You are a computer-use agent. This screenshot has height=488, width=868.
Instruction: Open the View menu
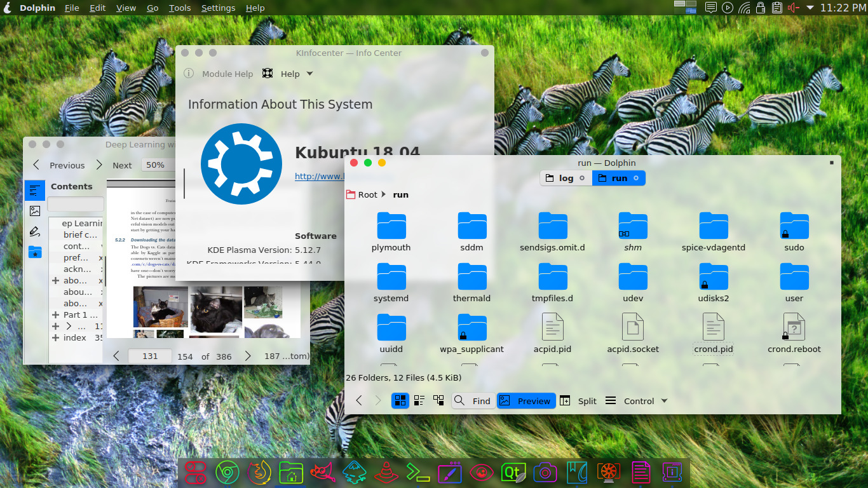tap(126, 8)
